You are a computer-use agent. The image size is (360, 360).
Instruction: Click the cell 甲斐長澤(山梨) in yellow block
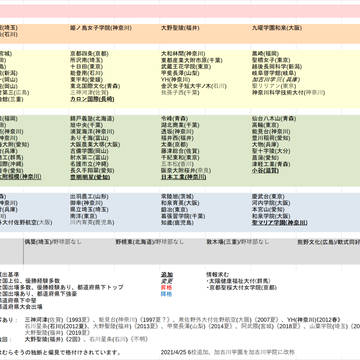click(180, 73)
